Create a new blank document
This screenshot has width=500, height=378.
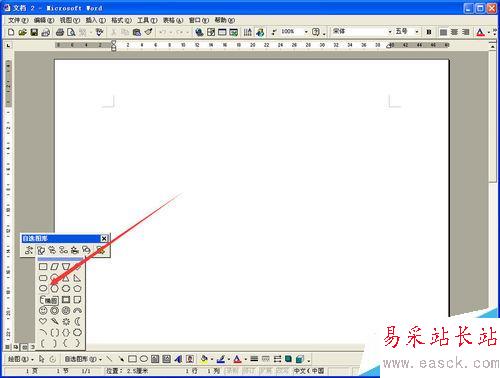(x=11, y=32)
